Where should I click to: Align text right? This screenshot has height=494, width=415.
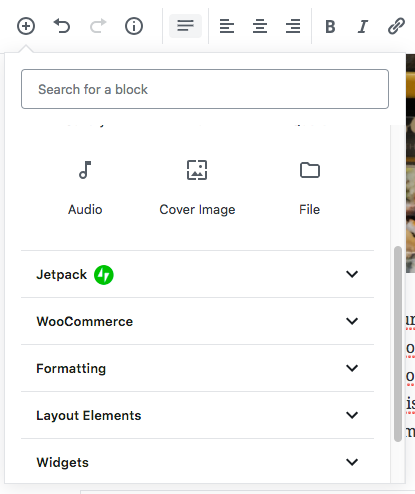tap(293, 26)
